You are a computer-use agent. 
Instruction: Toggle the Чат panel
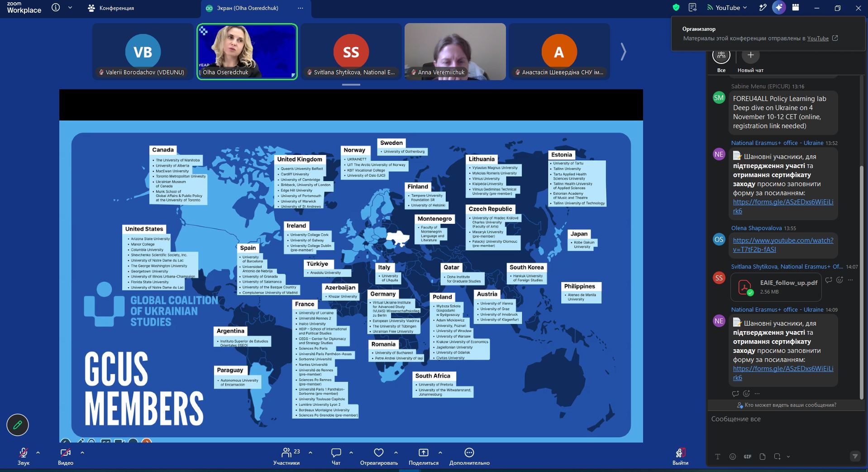336,456
